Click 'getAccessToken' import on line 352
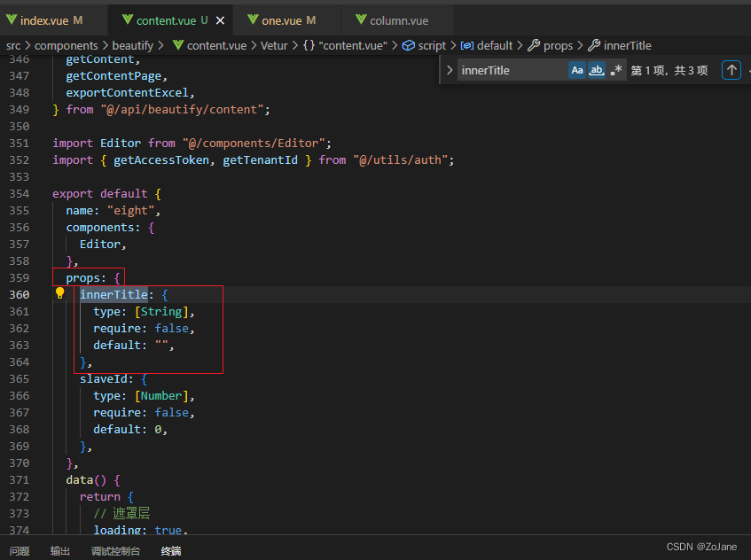The height and width of the screenshot is (560, 751). pos(161,160)
